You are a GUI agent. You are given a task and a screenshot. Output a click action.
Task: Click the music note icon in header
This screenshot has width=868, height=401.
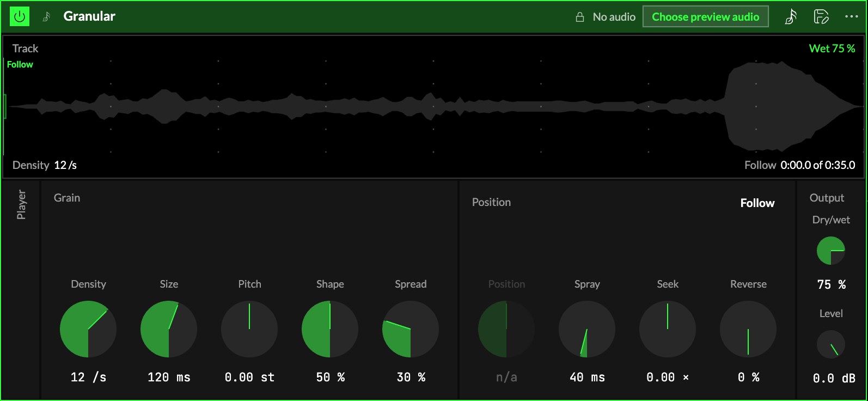(x=791, y=17)
